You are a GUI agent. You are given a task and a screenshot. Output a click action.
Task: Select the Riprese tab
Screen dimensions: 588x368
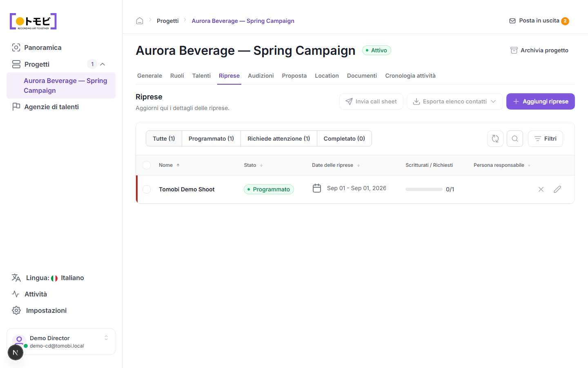[229, 76]
